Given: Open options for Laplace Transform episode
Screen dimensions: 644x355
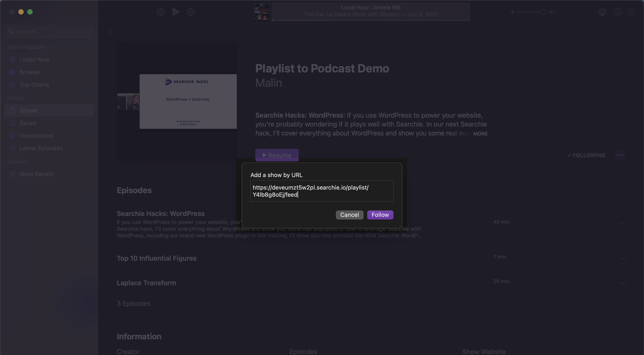Looking at the screenshot, I should [623, 283].
